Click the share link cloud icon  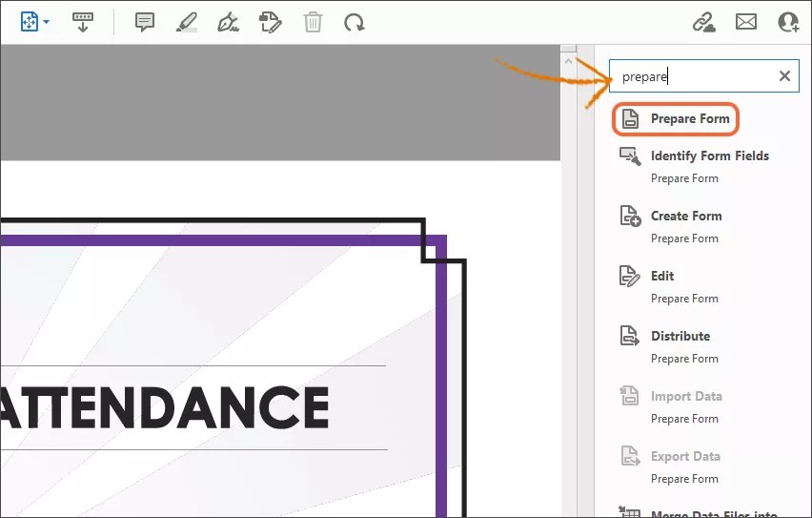[x=703, y=21]
